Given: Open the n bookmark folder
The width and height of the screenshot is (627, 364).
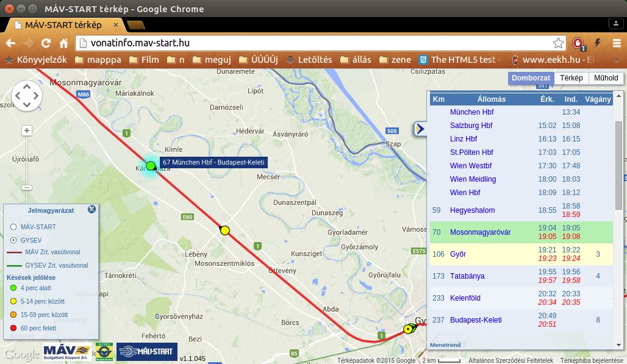Looking at the screenshot, I should (x=176, y=60).
